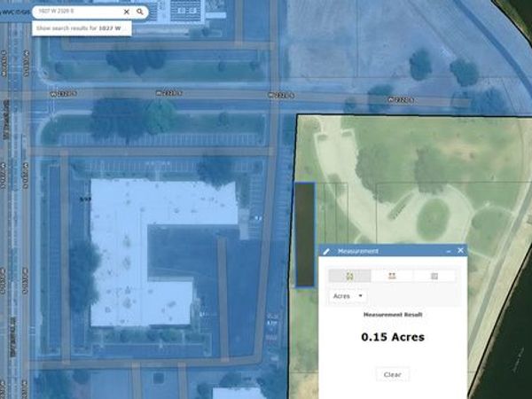Minimize the Measurement panel
This screenshot has height=399, width=532.
pos(449,251)
